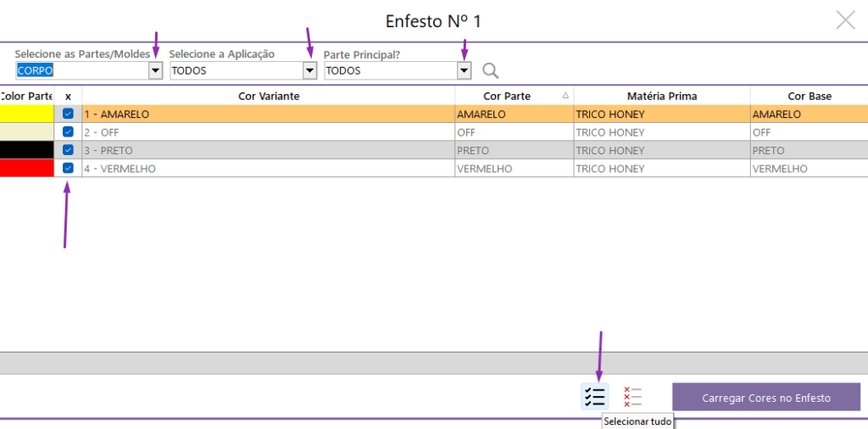868x429 pixels.
Task: Expand the Selecione a Aplicação dropdown
Action: [x=310, y=71]
